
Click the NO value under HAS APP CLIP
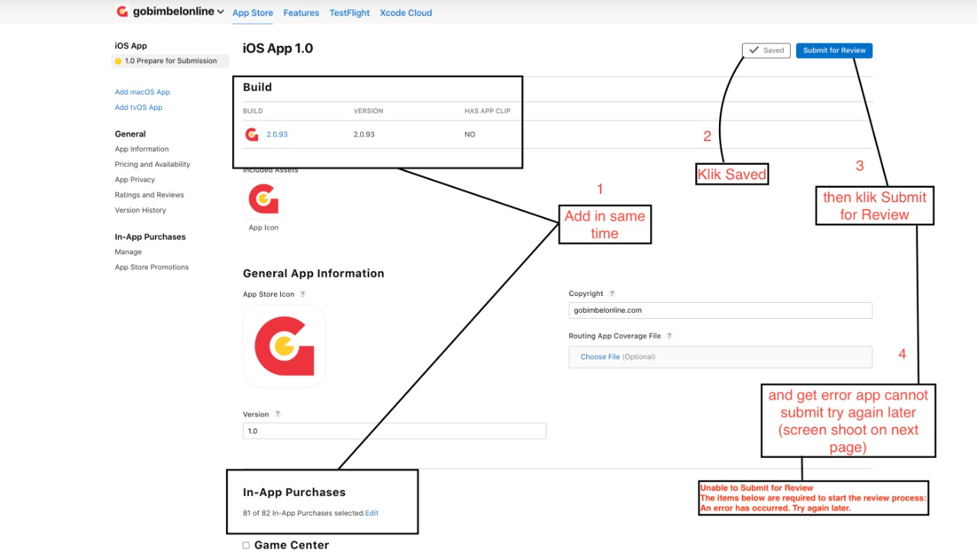[x=469, y=134]
